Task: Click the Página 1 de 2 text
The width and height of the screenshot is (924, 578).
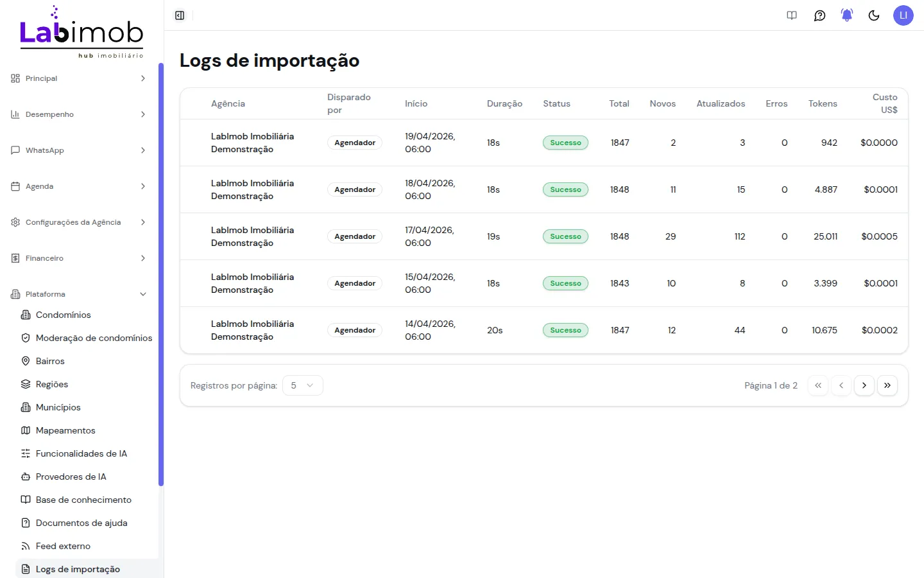Action: tap(771, 385)
